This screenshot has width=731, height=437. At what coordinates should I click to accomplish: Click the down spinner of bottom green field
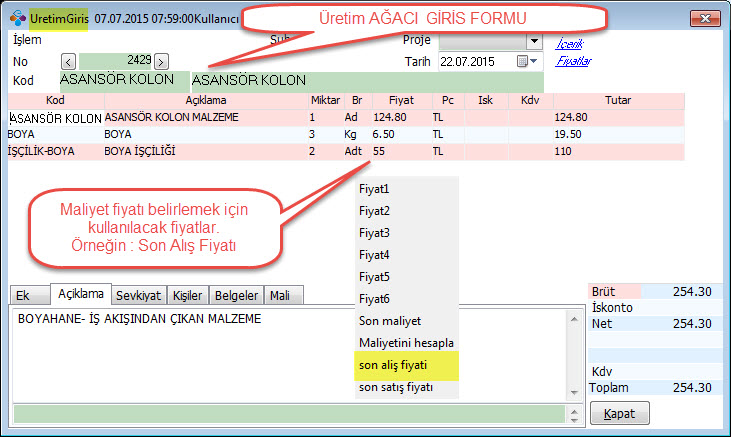click(x=574, y=420)
